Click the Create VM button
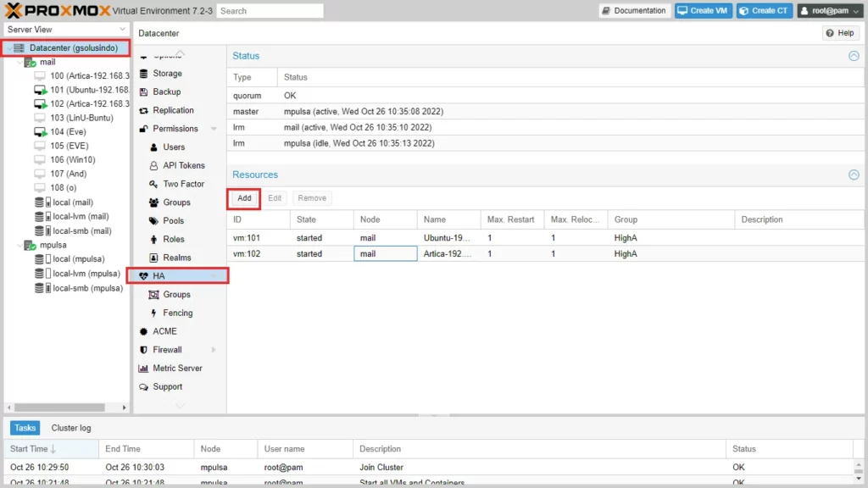This screenshot has height=488, width=868. coord(703,11)
